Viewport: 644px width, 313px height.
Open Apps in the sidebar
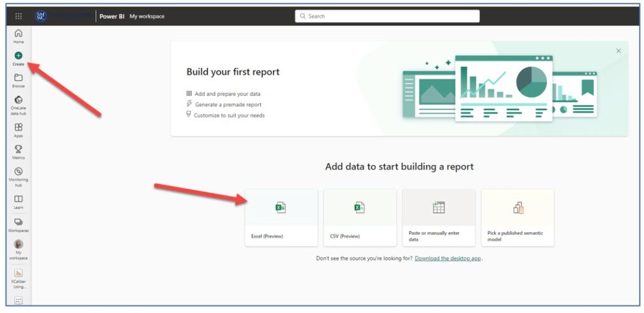click(x=18, y=130)
